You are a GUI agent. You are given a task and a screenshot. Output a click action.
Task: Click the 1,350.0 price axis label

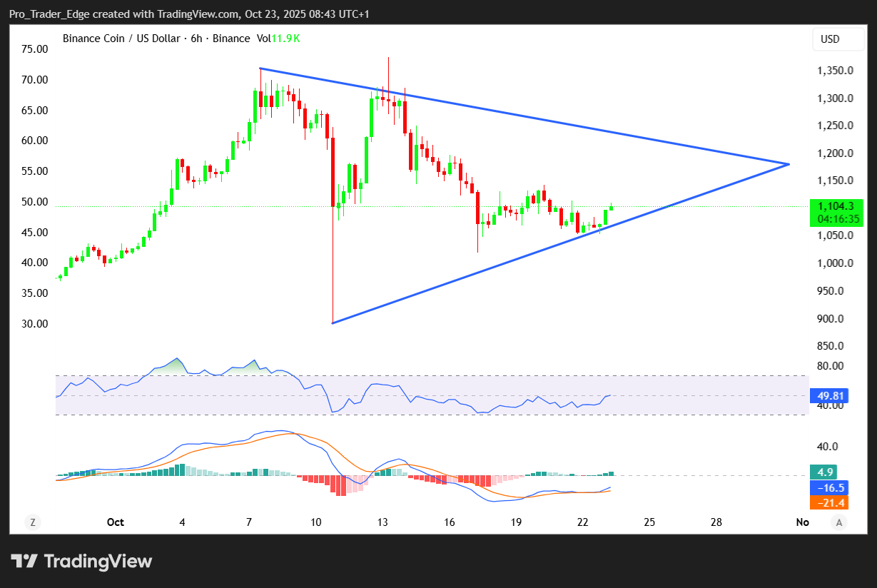click(835, 71)
